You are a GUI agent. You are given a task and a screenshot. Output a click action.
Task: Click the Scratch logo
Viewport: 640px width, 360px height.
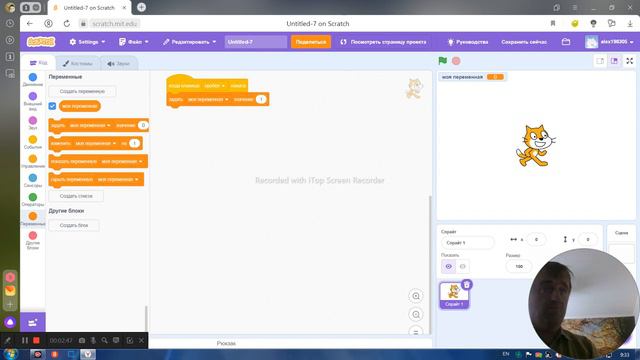[41, 42]
